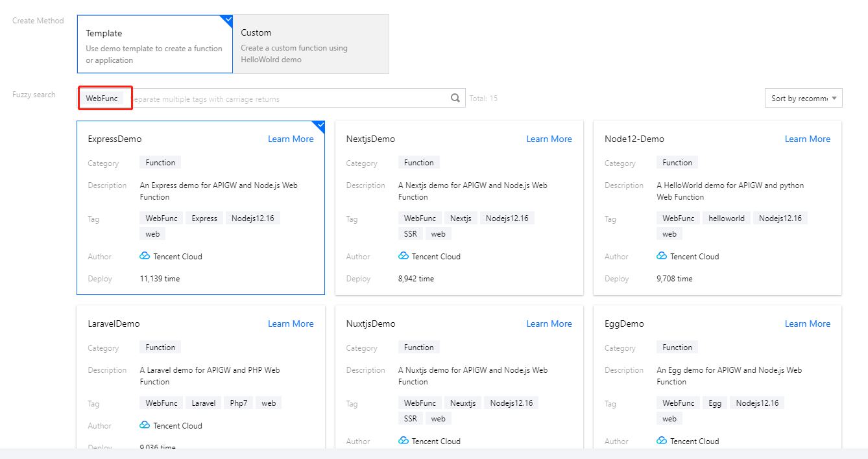Click Tencent Cloud logo in ExpressDemo card
This screenshot has height=459, width=868.
145,256
